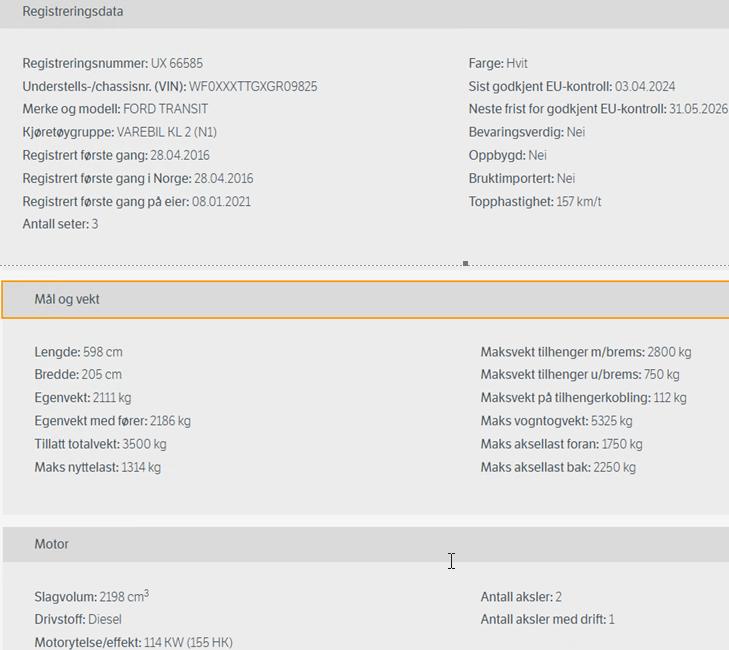Click the Lengde value 598 cm

pos(103,352)
